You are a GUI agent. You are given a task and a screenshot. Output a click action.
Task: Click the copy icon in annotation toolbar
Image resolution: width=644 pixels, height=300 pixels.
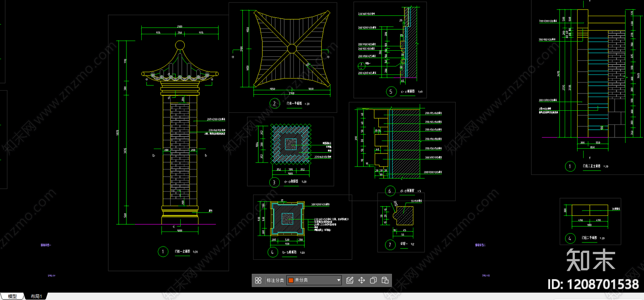click(373, 280)
